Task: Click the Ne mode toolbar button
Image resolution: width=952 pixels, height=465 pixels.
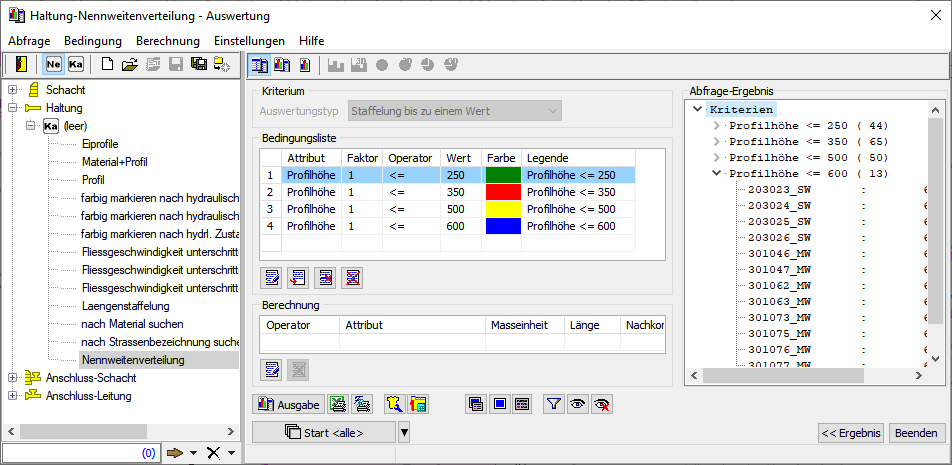Action: [54, 65]
